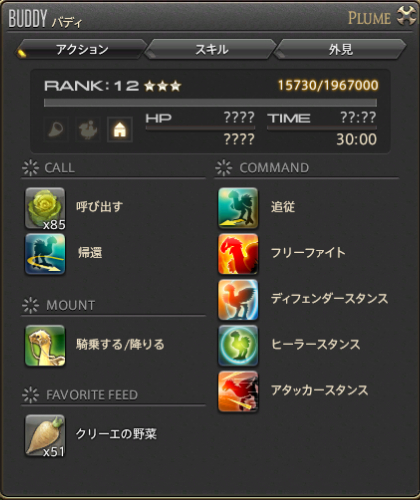Activate the ディフェンダースタンス icon
Image resolution: width=420 pixels, height=500 pixels.
[238, 300]
